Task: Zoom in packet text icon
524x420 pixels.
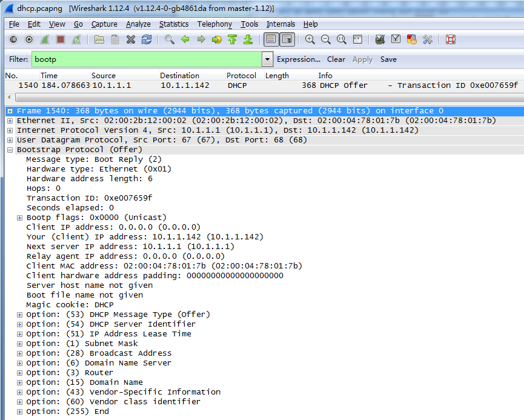Action: [310, 39]
